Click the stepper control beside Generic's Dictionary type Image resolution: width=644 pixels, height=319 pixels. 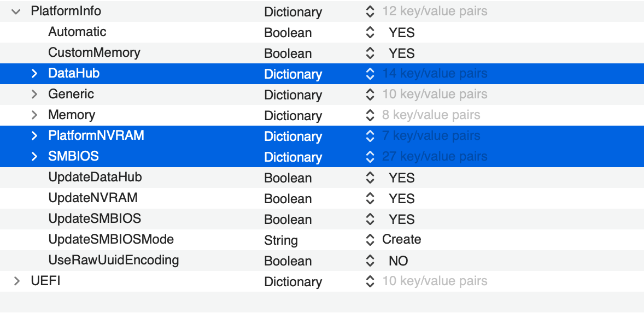[x=370, y=94]
